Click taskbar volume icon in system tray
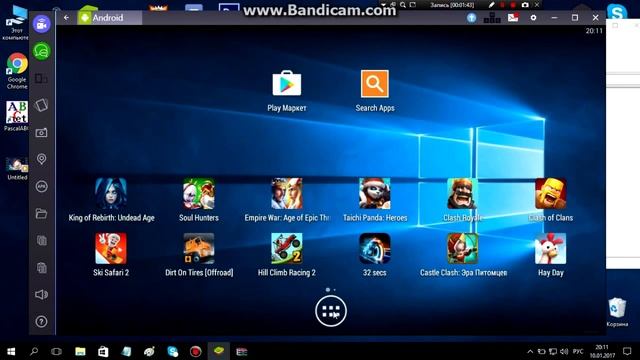 [x=564, y=351]
